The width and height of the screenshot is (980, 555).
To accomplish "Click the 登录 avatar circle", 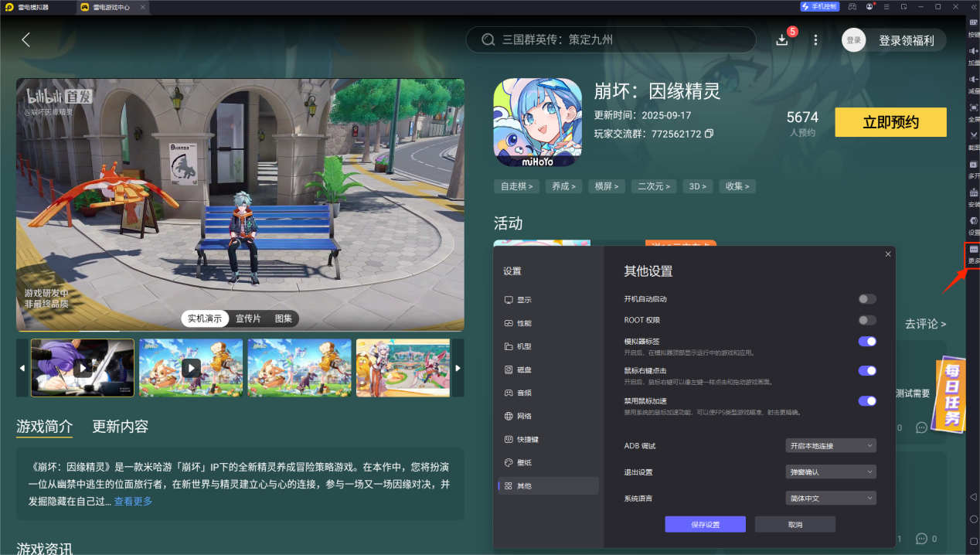I will click(x=853, y=40).
